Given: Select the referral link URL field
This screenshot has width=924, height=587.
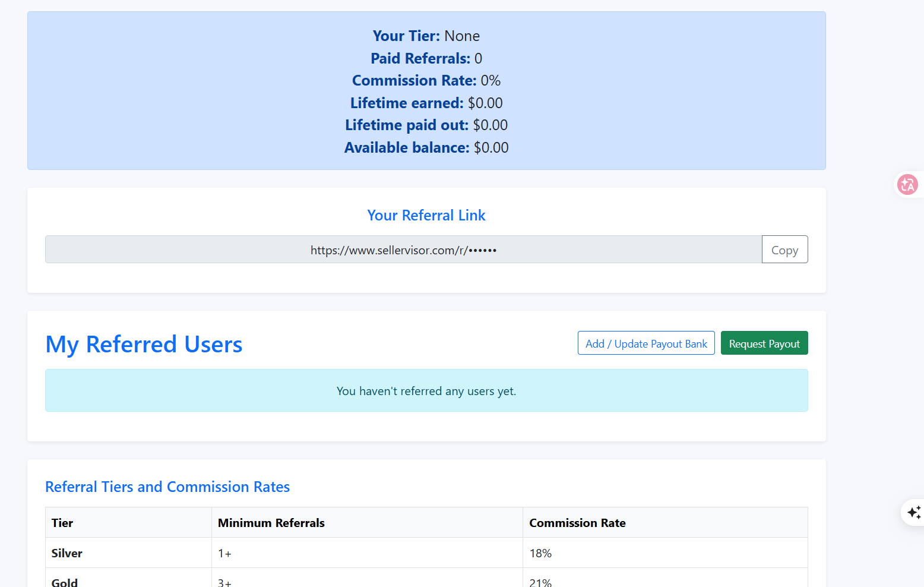Looking at the screenshot, I should click(x=404, y=250).
